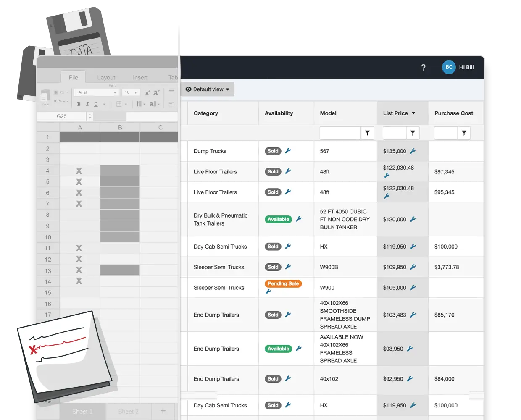Click wrench icon beside Dump Trucks Sold badge
The width and height of the screenshot is (521, 420).
tap(288, 151)
